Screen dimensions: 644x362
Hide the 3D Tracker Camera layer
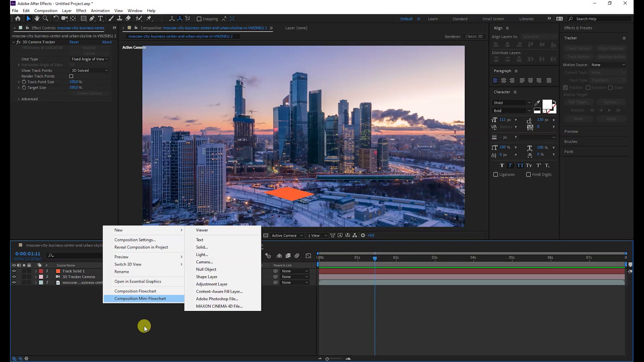[x=14, y=277]
